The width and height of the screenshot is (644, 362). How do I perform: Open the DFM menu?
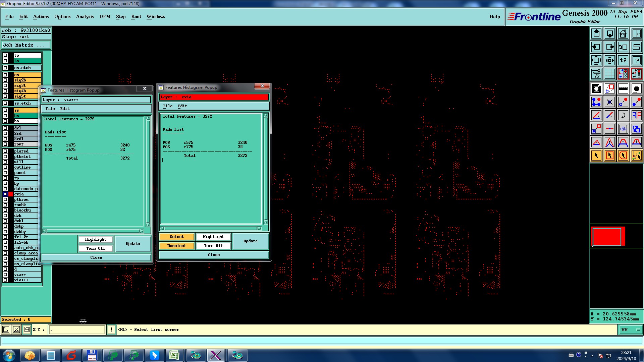pos(105,16)
